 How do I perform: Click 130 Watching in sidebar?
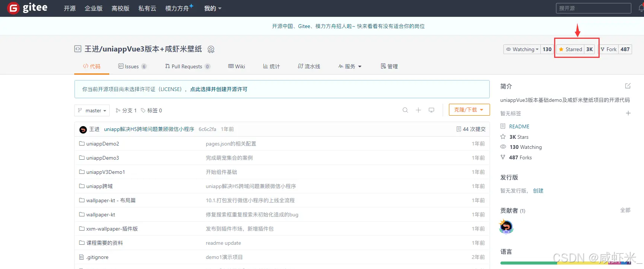(x=526, y=147)
